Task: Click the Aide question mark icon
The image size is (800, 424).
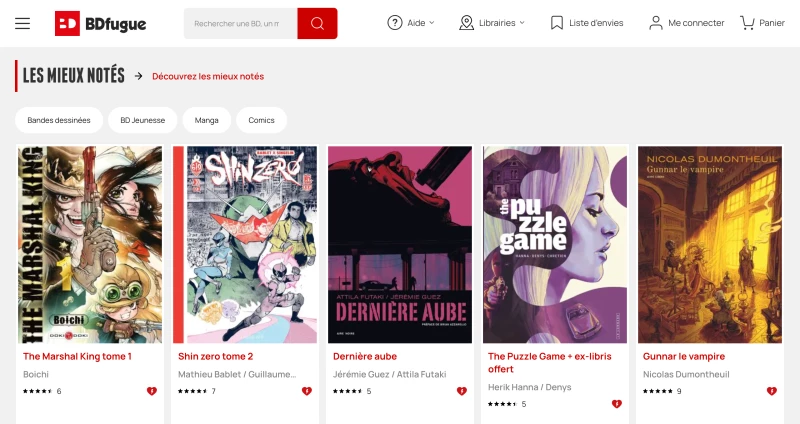Action: point(395,23)
